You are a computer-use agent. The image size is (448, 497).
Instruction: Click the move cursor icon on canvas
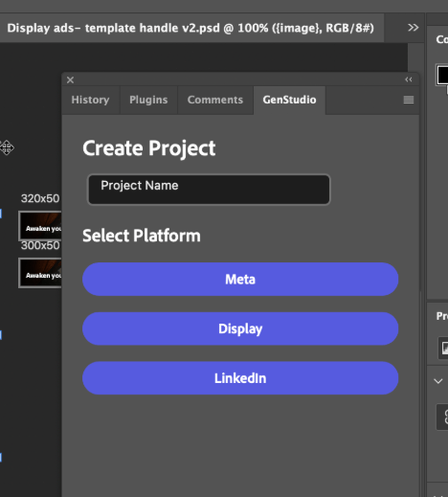(7, 147)
